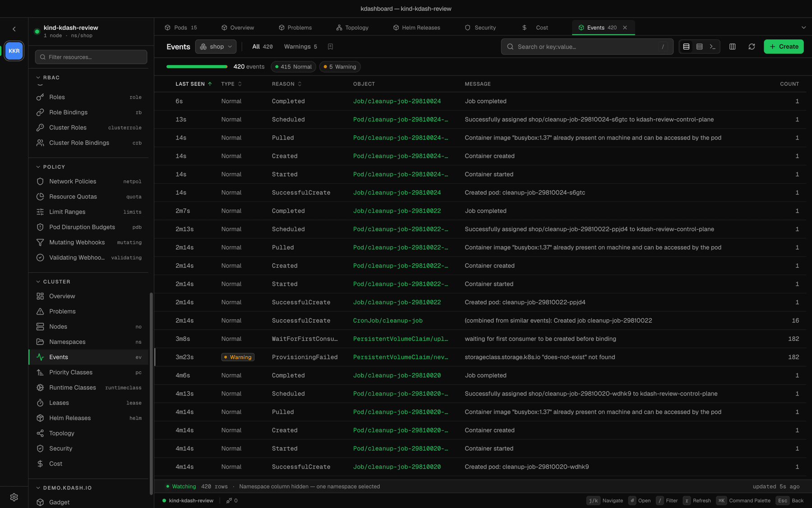Click the Cost dollar icon in sidebar
This screenshot has width=812, height=508.
pyautogui.click(x=40, y=464)
